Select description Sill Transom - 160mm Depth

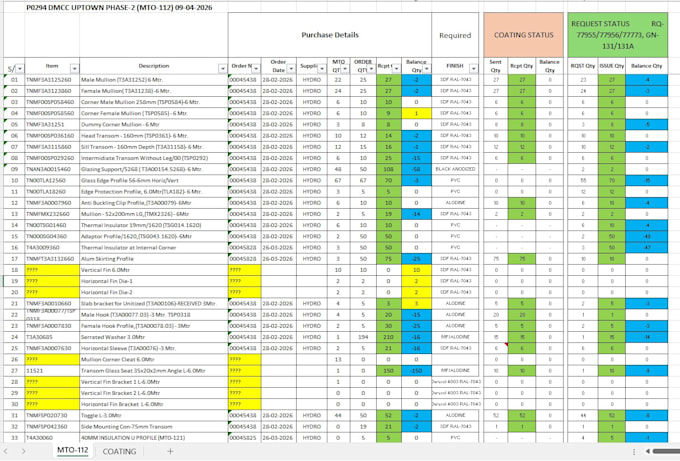click(x=154, y=147)
